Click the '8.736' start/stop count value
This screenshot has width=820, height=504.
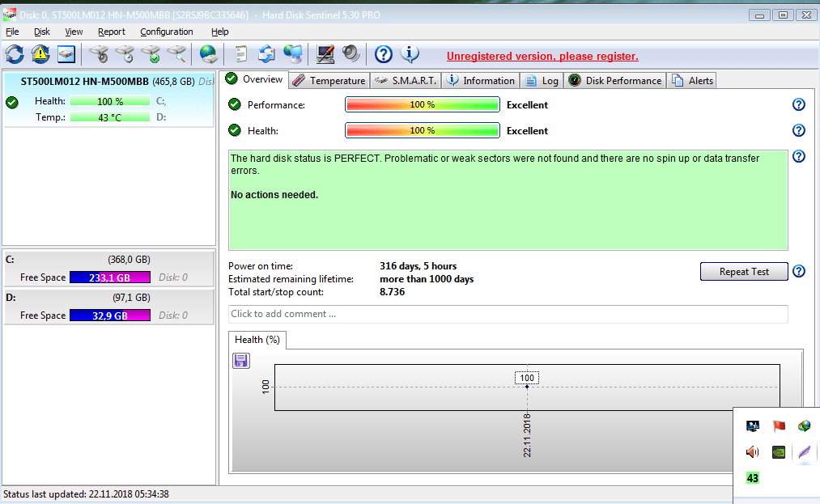[392, 292]
